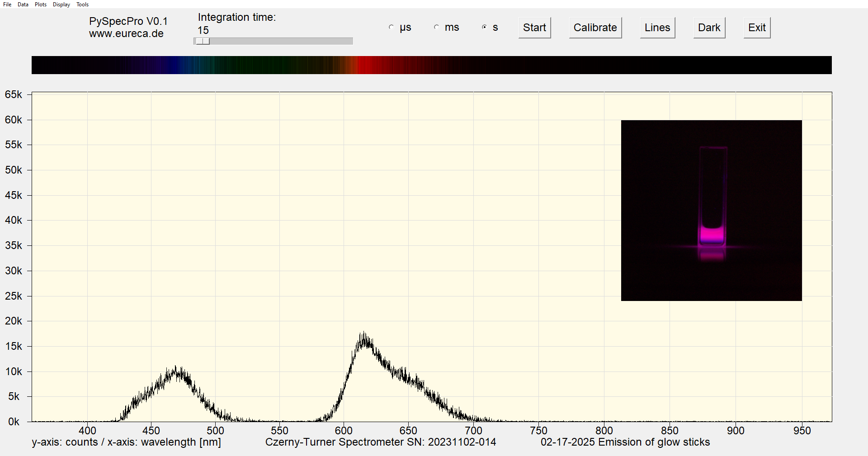Screen dimensions: 868x456
Task: Click the 65k y-axis tick label
Action: pyautogui.click(x=13, y=94)
